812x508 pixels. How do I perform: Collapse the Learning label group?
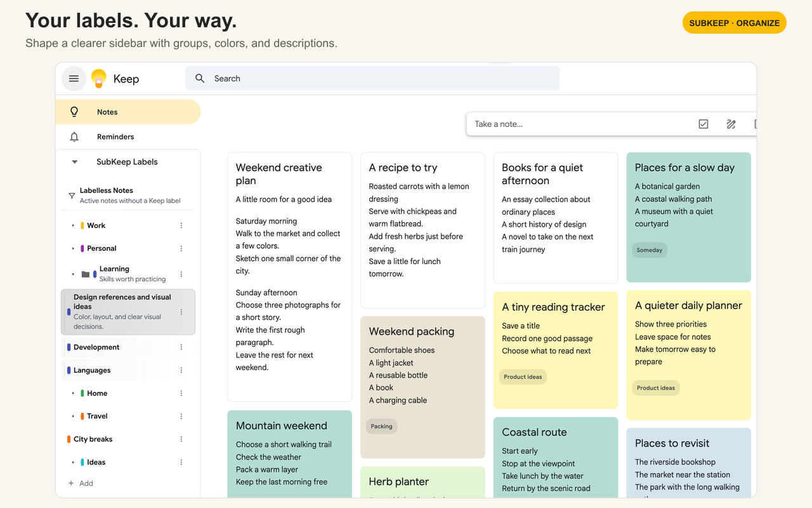pyautogui.click(x=74, y=274)
